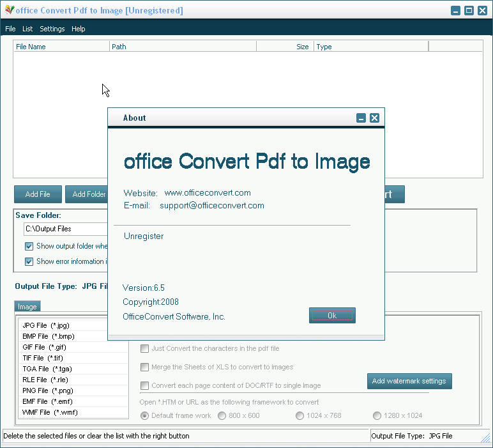Select Default frame work radio button
493x448 pixels.
(144, 415)
